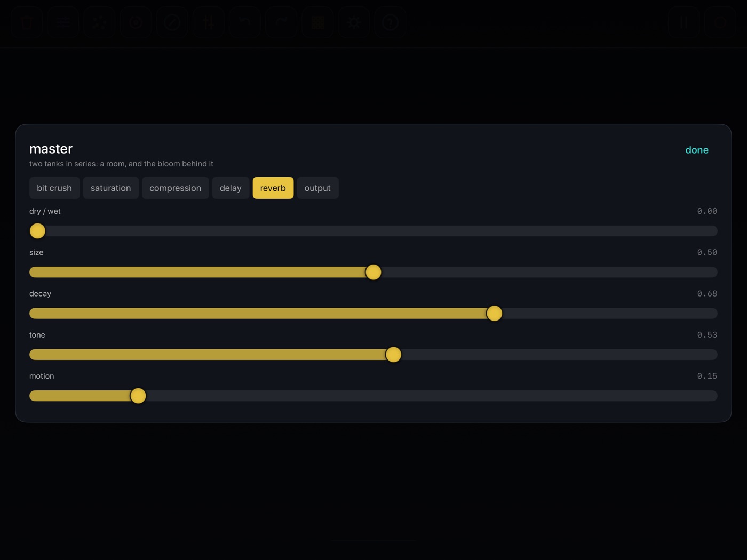Click the "motion" label
The width and height of the screenshot is (747, 560).
(42, 376)
